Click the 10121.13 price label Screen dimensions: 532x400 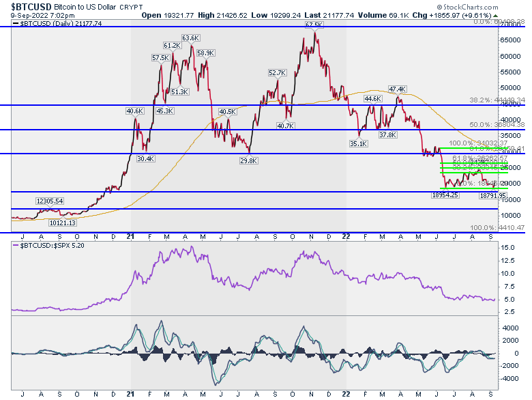click(63, 223)
